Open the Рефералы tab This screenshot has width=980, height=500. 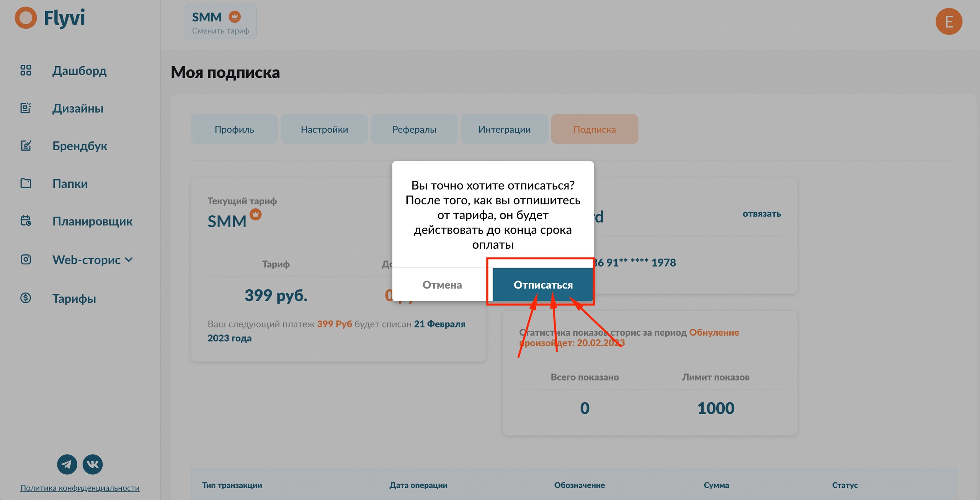coord(414,130)
